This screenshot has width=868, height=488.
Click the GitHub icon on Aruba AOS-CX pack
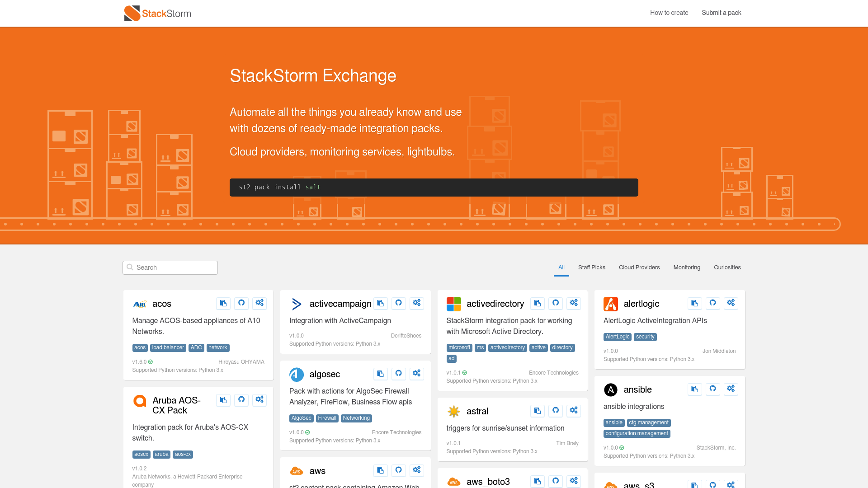pos(241,399)
